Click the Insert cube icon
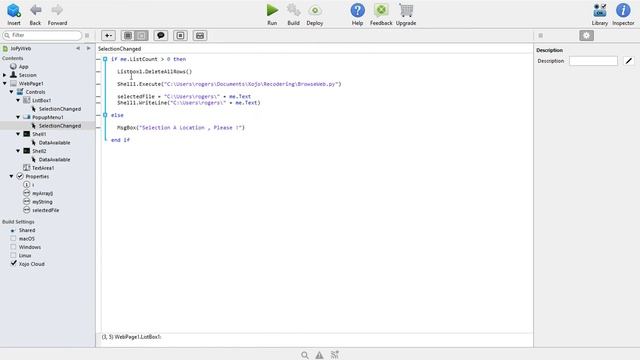 point(14,10)
